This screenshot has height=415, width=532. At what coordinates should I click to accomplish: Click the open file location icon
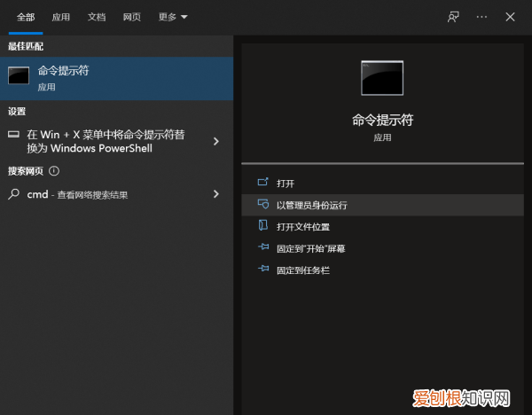[x=263, y=225]
